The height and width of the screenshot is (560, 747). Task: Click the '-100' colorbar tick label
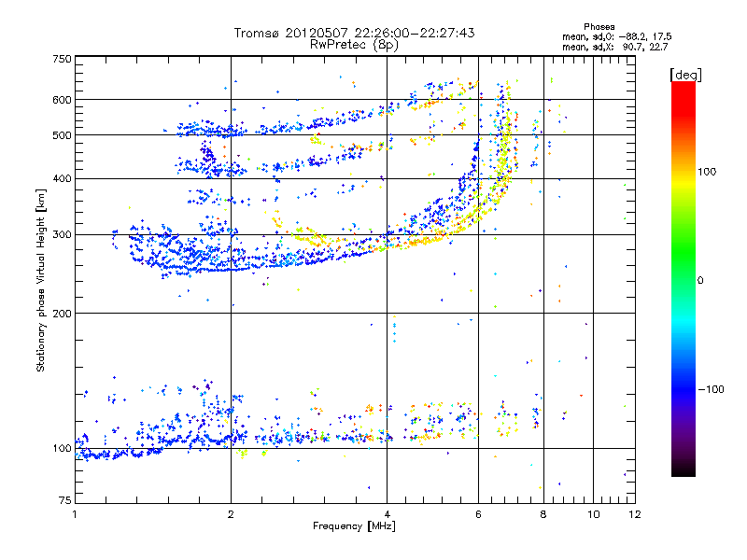click(712, 389)
